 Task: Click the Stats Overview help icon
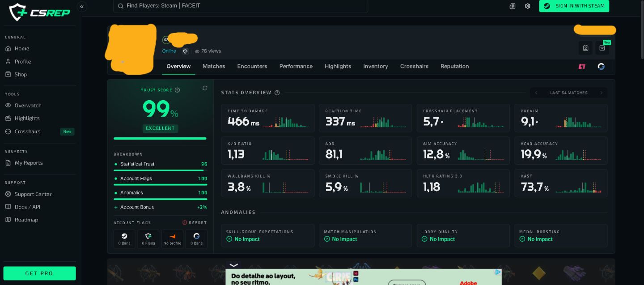click(x=277, y=93)
